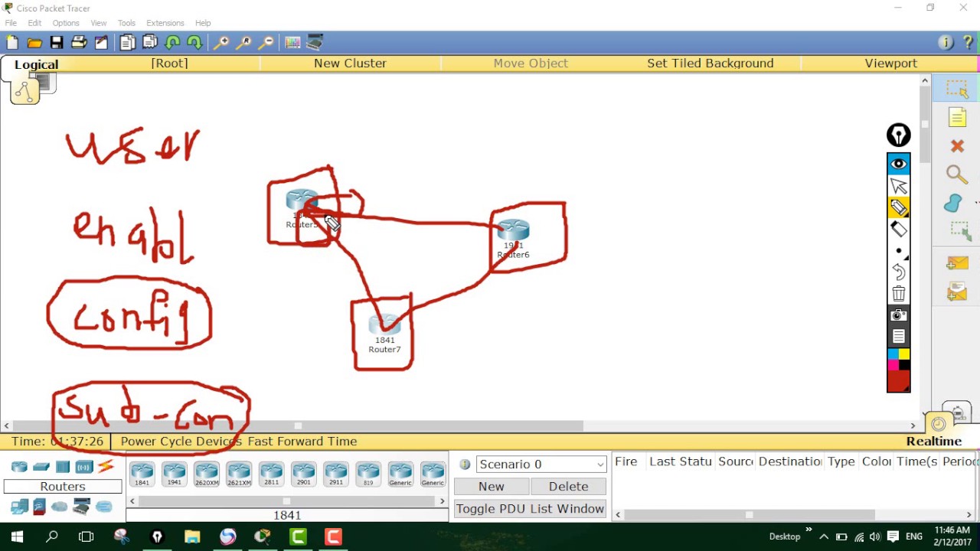
Task: Select annotation eraser tool
Action: click(x=899, y=229)
